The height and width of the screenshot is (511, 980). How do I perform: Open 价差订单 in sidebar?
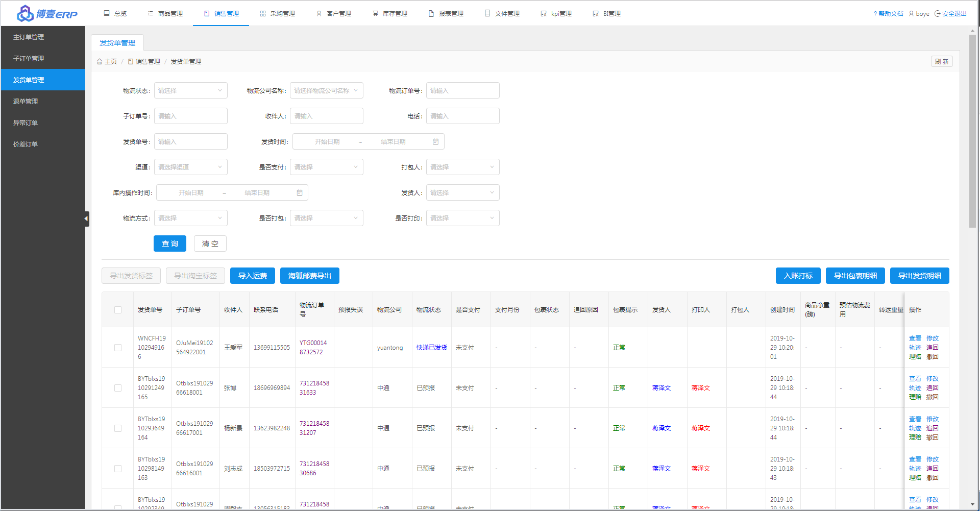click(43, 144)
